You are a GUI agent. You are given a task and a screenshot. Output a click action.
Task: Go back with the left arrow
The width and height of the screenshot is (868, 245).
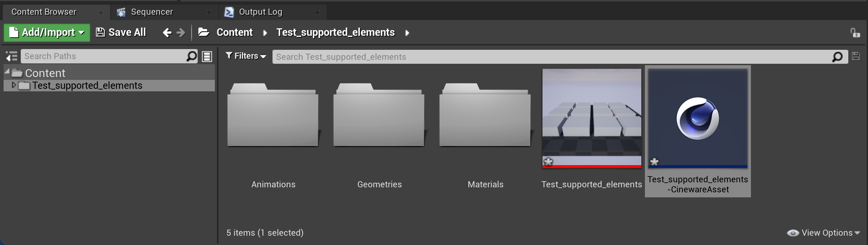tap(167, 33)
